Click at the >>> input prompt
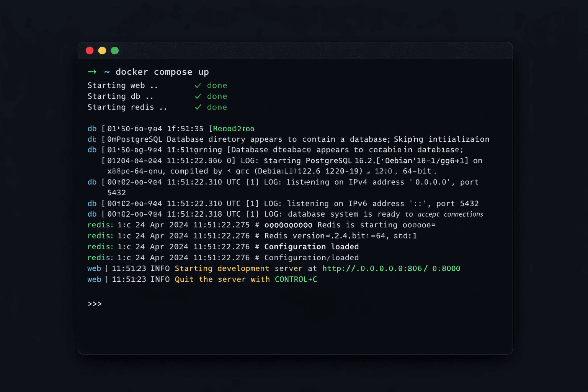This screenshot has width=588, height=392. (x=95, y=304)
